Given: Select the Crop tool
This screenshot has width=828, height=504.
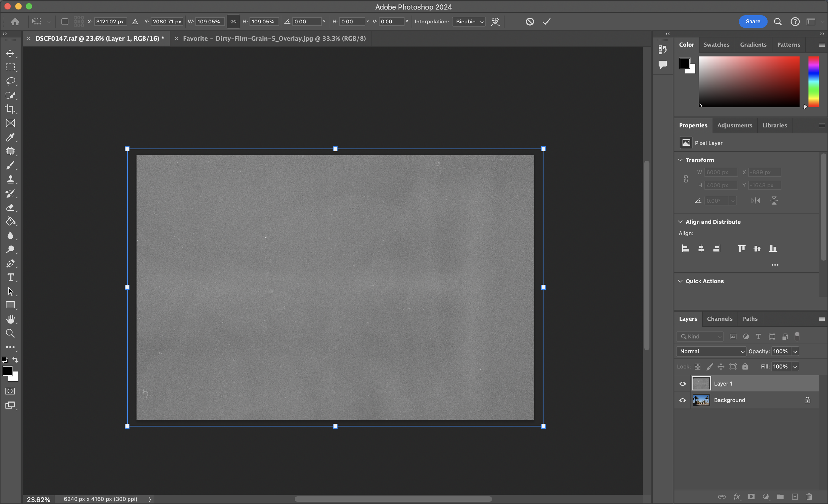Looking at the screenshot, I should pos(10,109).
